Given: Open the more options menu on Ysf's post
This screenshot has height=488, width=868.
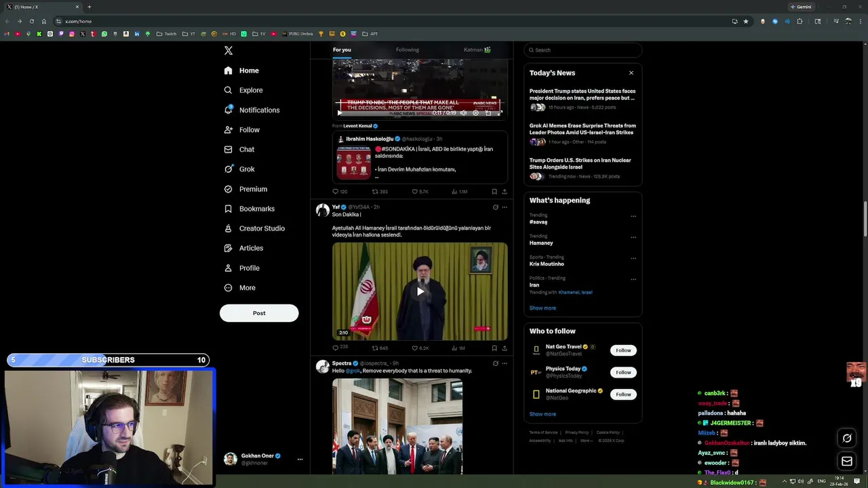Looking at the screenshot, I should coord(505,207).
